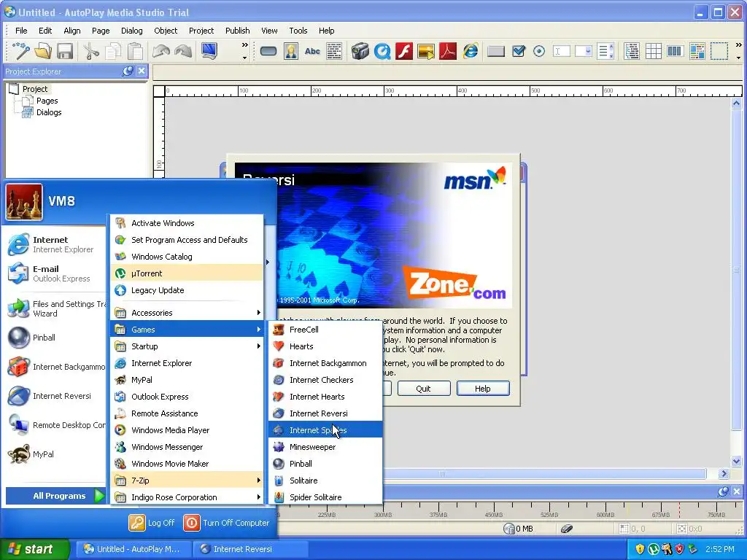Insert a Grid object from toolbar
Image resolution: width=747 pixels, height=560 pixels.
tap(653, 51)
